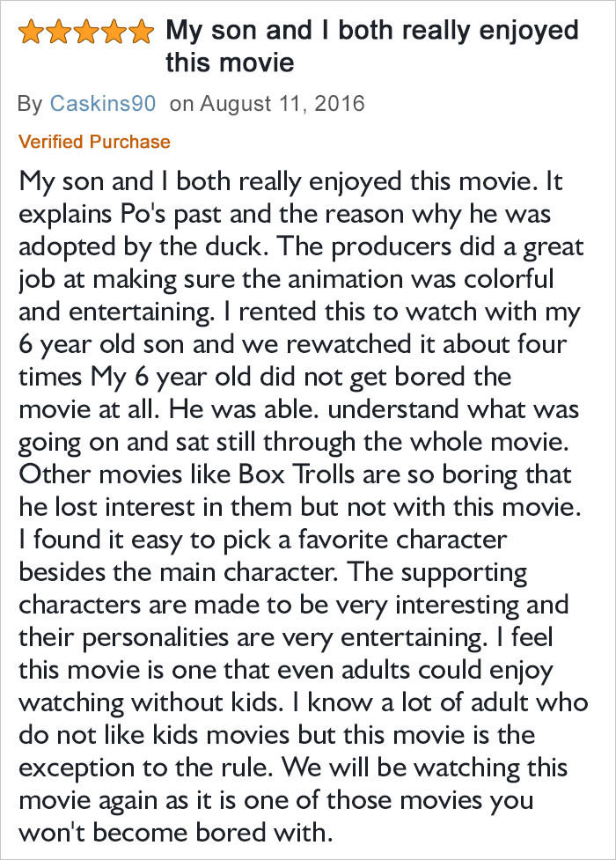The height and width of the screenshot is (860, 616).
Task: Click "this movie" on the title's second line
Action: pos(230,62)
